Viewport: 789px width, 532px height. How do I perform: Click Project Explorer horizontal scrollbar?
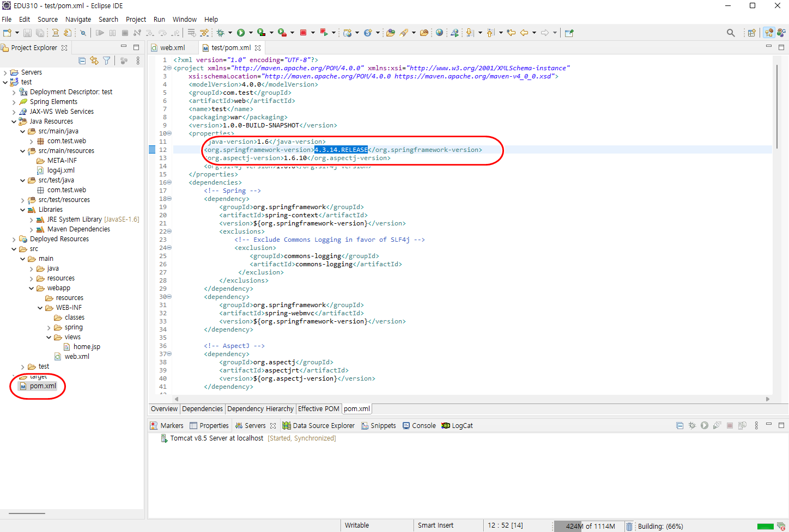pos(27,513)
